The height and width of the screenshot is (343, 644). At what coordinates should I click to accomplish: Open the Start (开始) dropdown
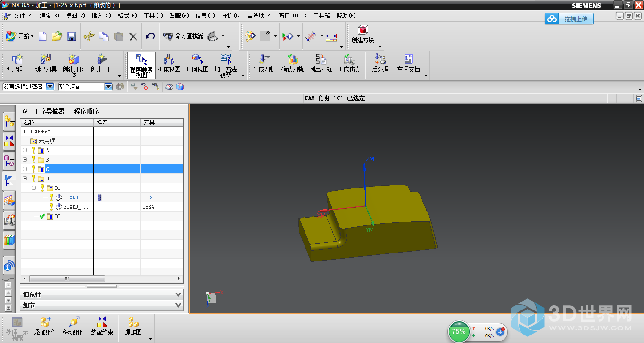pos(20,36)
